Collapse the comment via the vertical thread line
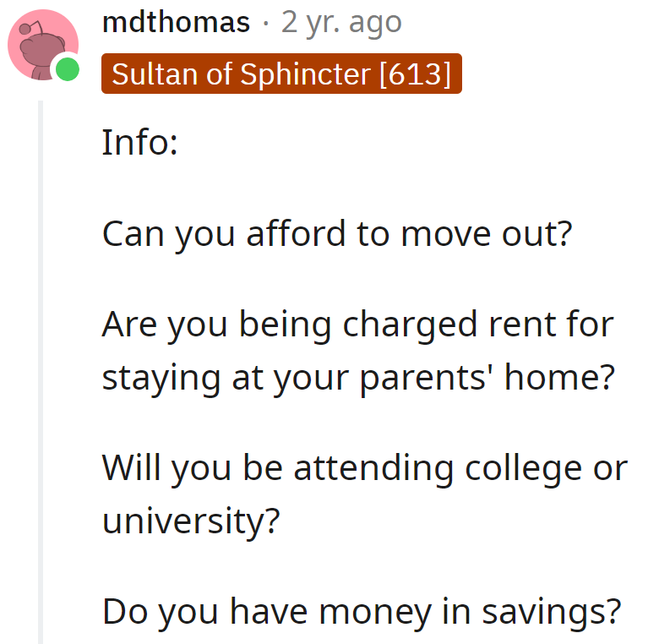 pyautogui.click(x=41, y=372)
